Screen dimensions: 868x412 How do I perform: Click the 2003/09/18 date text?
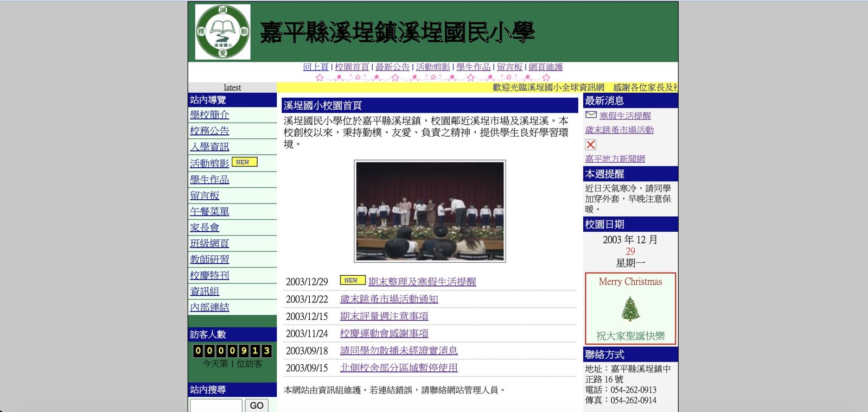tap(307, 351)
